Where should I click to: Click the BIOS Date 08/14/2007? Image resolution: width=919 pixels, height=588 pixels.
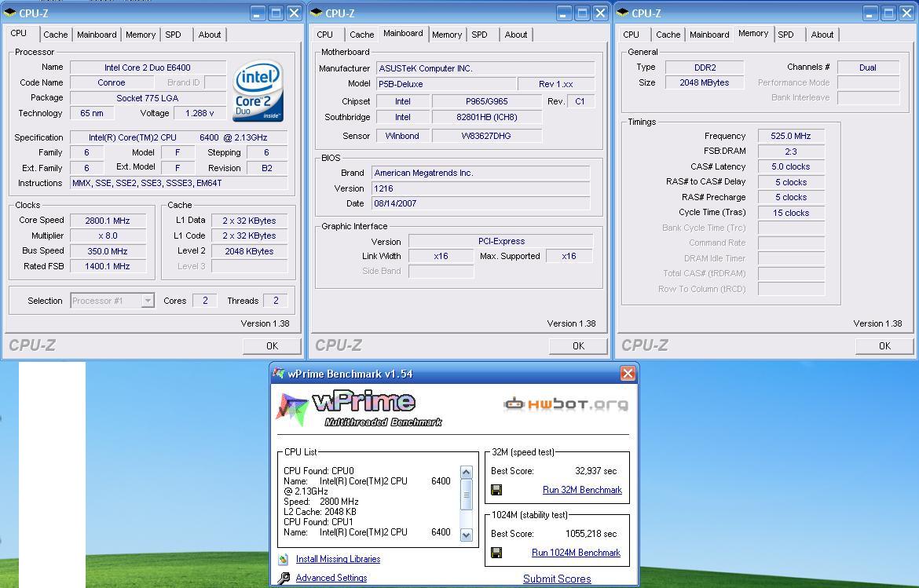[x=481, y=204]
